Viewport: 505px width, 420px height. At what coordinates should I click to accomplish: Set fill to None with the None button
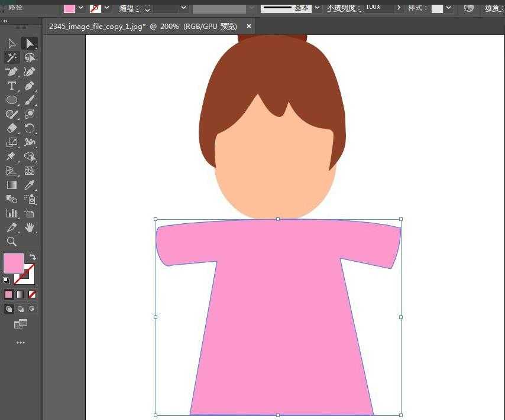click(x=33, y=294)
